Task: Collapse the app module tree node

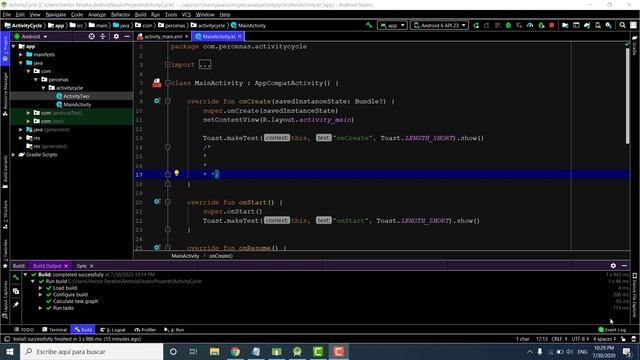Action: [x=14, y=46]
